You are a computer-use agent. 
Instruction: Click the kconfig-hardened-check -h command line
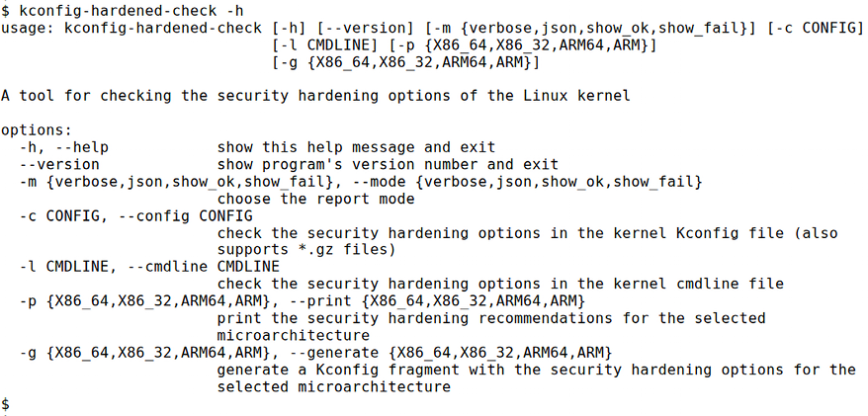click(x=123, y=10)
